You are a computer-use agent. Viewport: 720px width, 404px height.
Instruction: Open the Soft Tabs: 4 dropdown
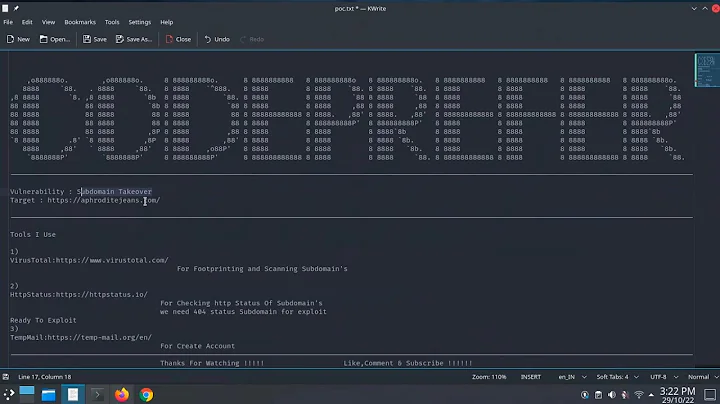pos(617,377)
